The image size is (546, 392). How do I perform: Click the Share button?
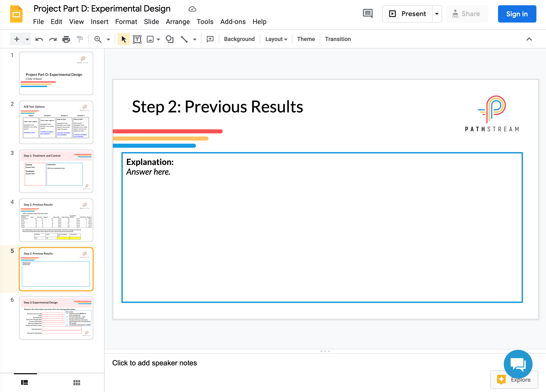pos(467,14)
